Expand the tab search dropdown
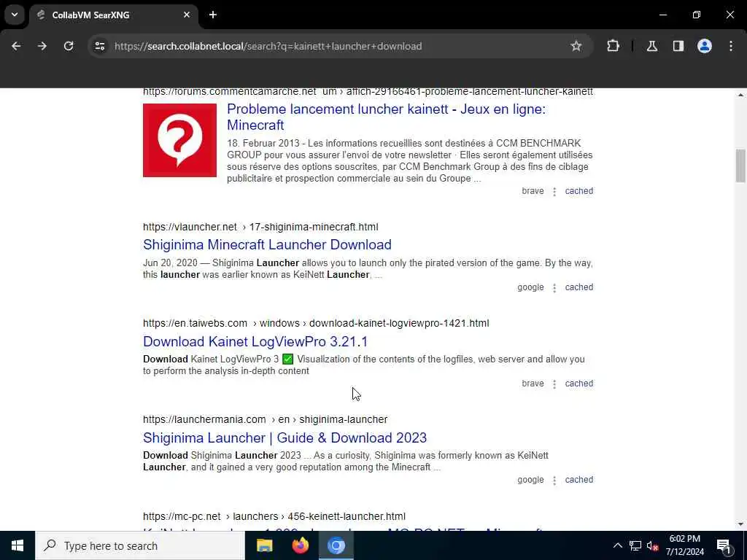 [15, 15]
